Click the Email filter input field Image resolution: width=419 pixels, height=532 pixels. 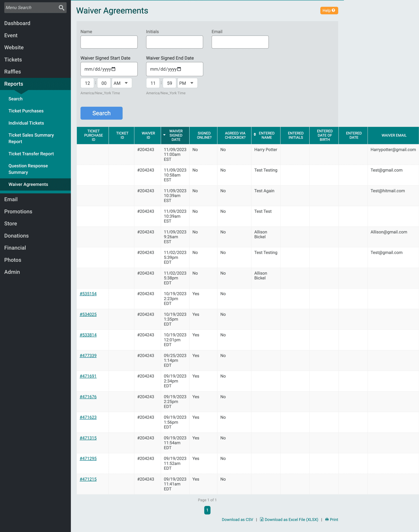(240, 42)
